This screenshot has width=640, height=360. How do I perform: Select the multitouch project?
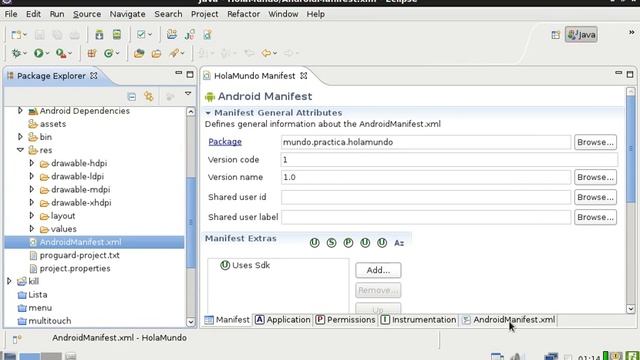pos(45,321)
